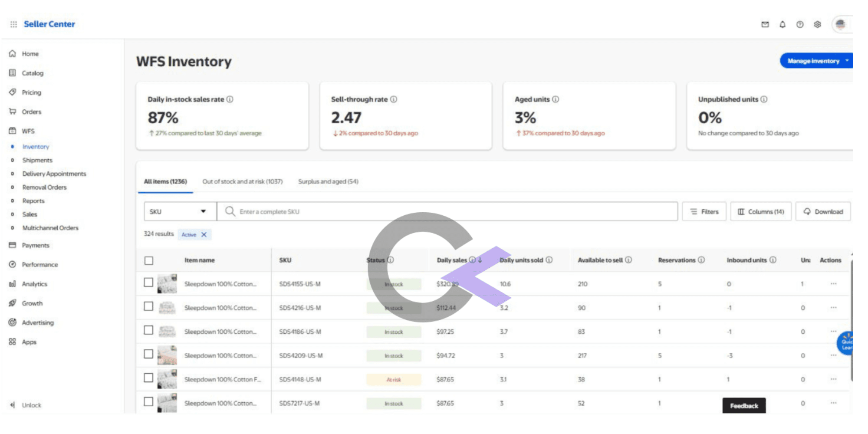Check the row for SKU SDS4186-US-M
Screen dimensions: 868x434
(x=148, y=330)
